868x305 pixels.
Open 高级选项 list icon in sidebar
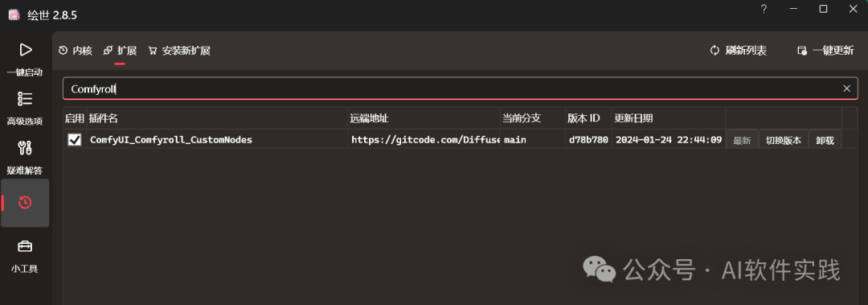tap(25, 99)
